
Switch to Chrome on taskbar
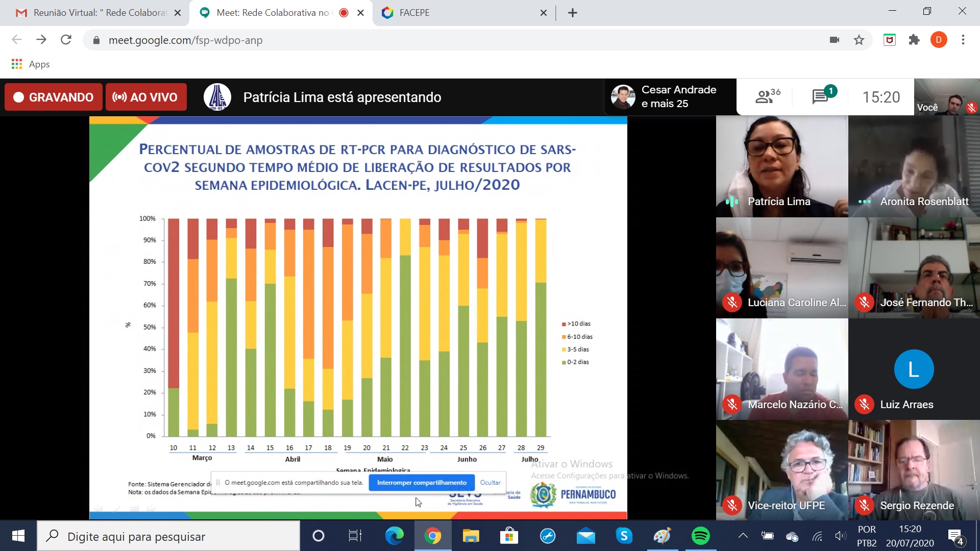click(433, 536)
